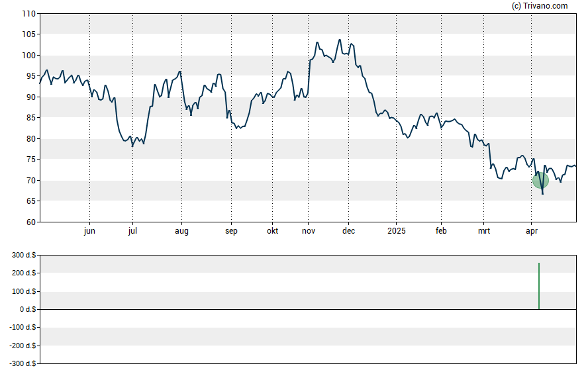Click the 70 price axis label

pyautogui.click(x=30, y=180)
